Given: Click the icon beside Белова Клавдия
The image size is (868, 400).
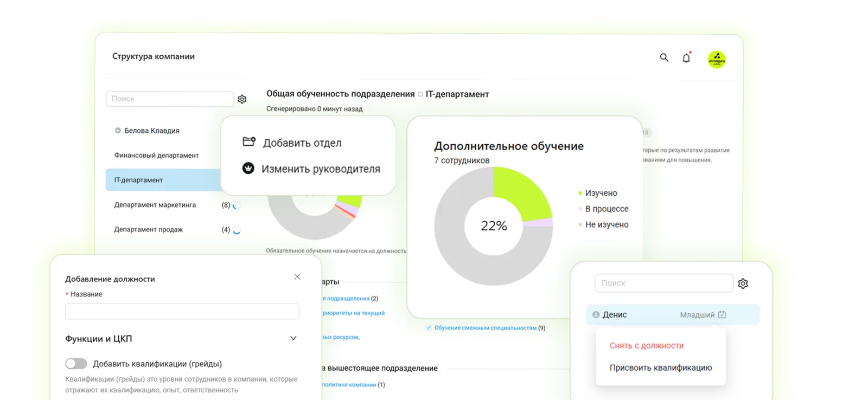Looking at the screenshot, I should (x=118, y=130).
